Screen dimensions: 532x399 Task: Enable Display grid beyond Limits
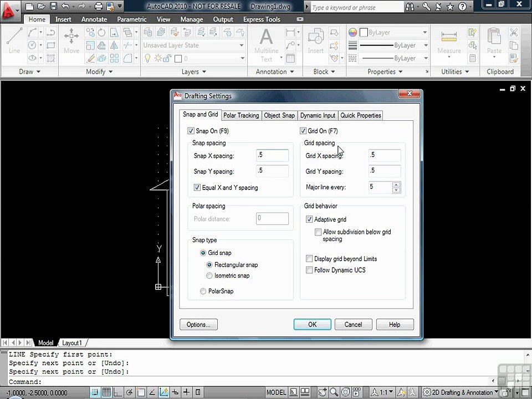[x=309, y=259]
